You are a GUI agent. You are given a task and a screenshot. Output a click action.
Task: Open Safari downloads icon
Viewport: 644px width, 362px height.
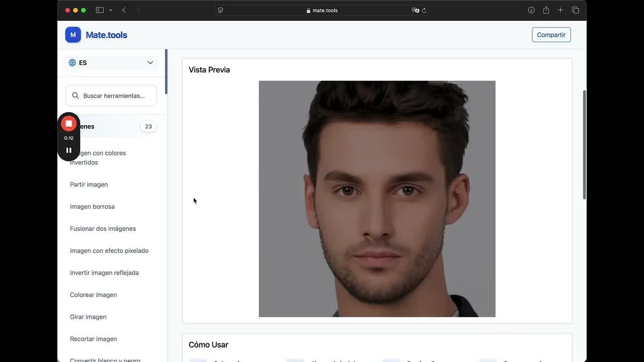[531, 10]
